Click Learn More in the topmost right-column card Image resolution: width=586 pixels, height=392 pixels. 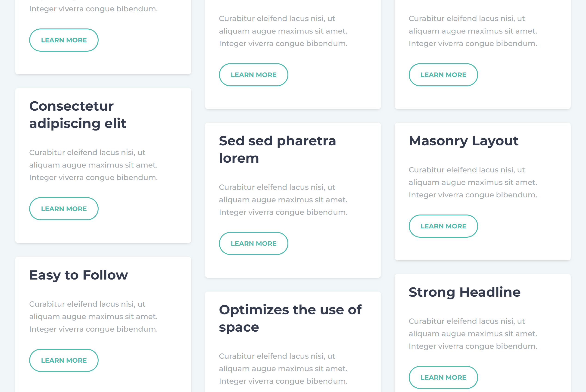coord(443,75)
